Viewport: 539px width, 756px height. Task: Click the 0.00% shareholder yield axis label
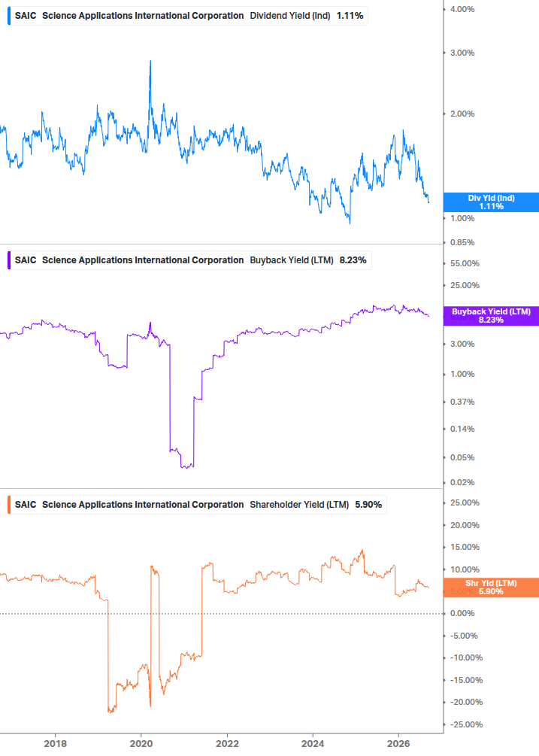tap(462, 613)
